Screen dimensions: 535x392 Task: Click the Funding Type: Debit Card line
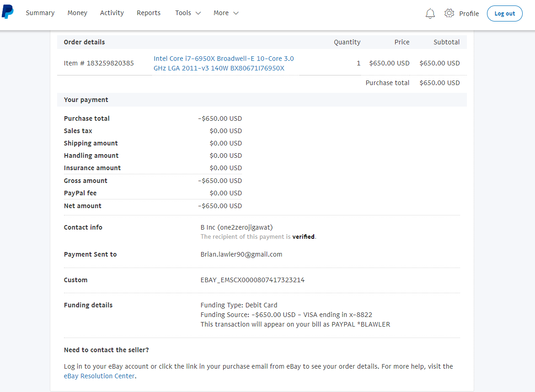tap(239, 305)
